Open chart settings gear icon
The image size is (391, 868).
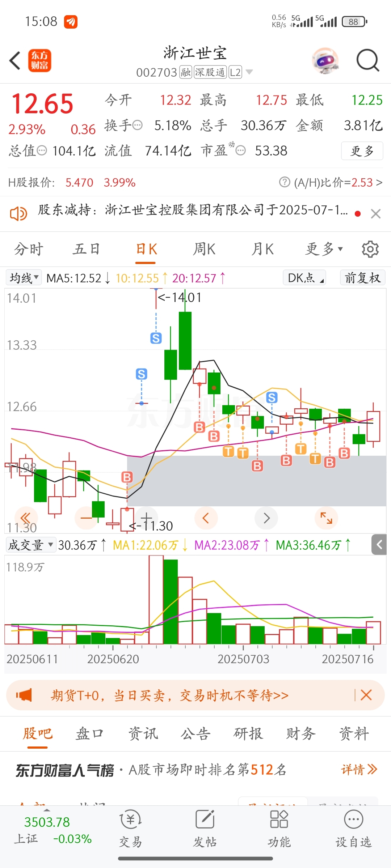(x=370, y=249)
